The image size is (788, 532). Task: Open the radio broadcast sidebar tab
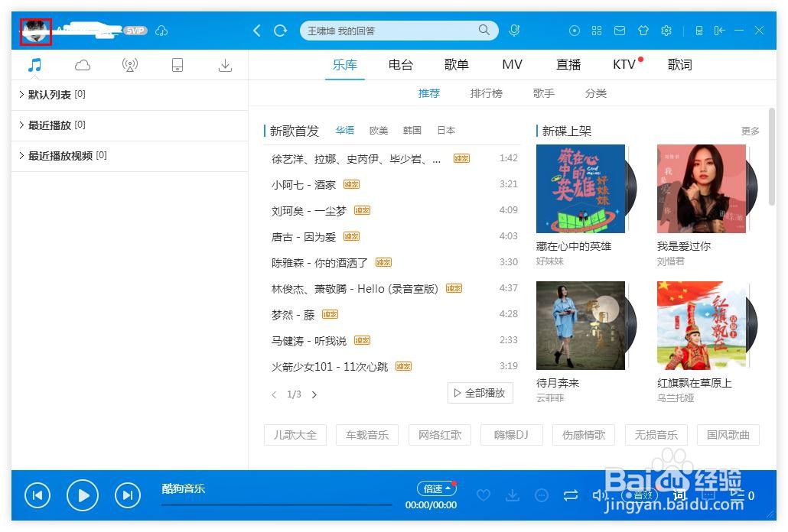tap(129, 65)
